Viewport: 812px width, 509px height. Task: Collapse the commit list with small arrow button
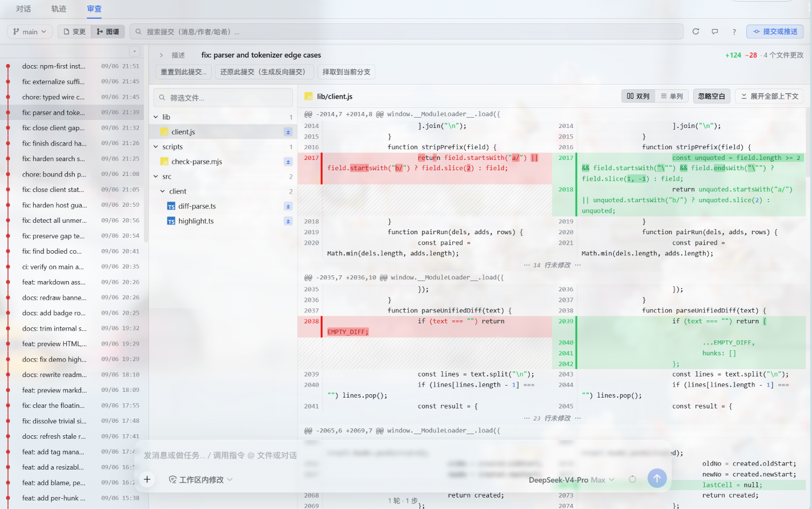point(135,51)
